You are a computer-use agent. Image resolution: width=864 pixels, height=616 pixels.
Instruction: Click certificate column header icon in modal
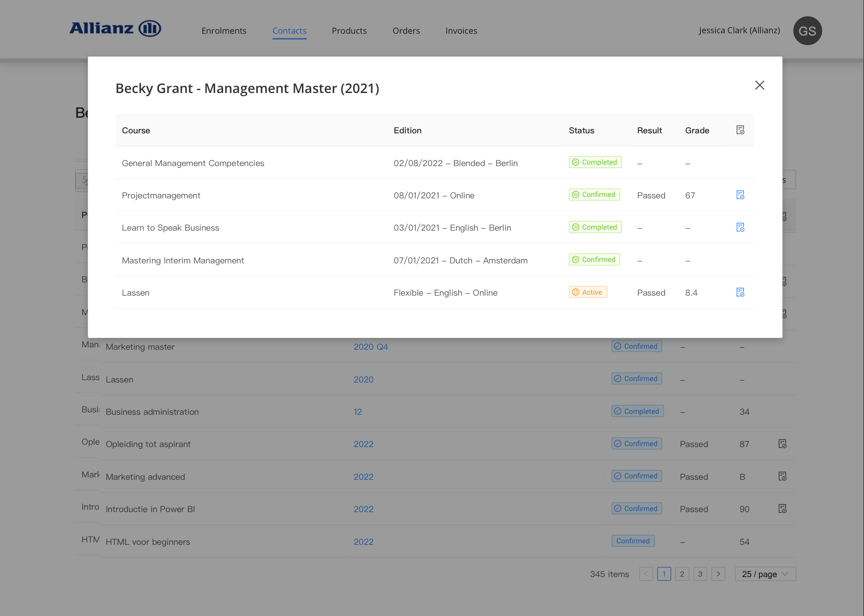pos(740,130)
